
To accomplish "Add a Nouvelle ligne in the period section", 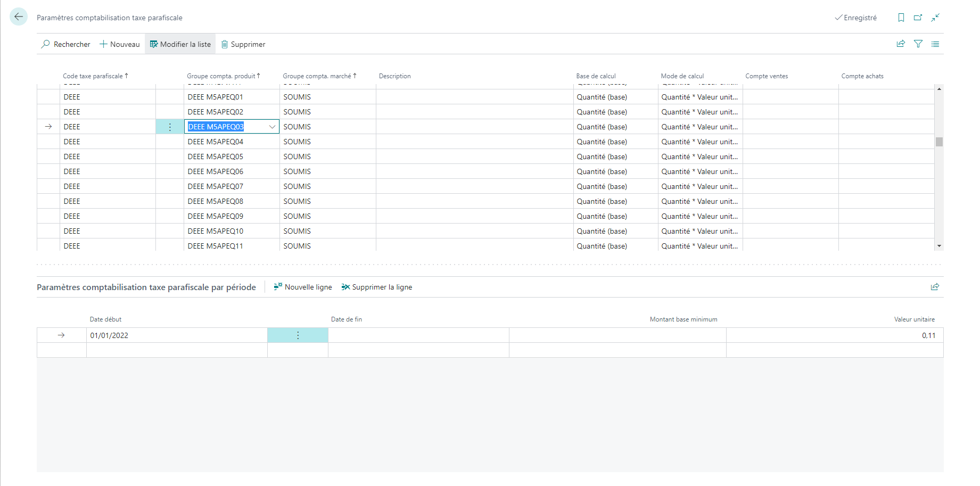I will pos(303,287).
